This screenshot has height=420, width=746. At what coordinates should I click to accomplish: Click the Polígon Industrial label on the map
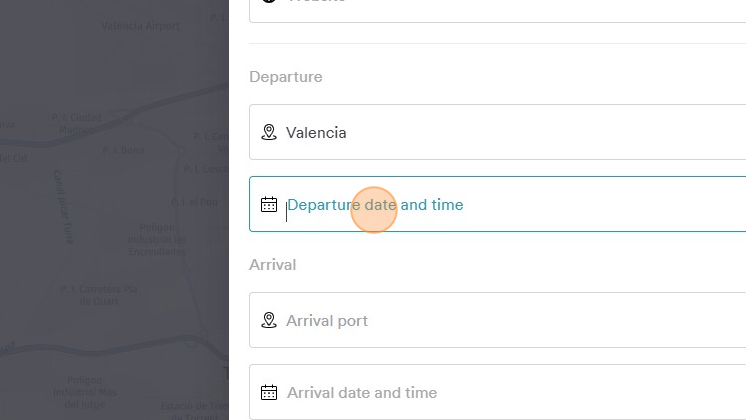[x=155, y=240]
